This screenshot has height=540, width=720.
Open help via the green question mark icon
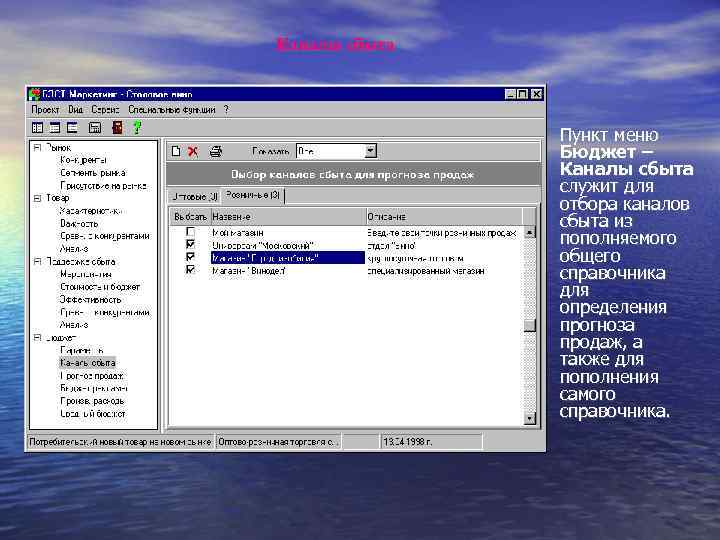[137, 128]
